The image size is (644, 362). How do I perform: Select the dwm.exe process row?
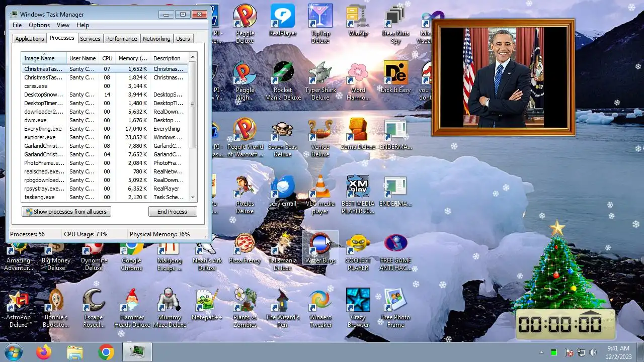pos(105,120)
